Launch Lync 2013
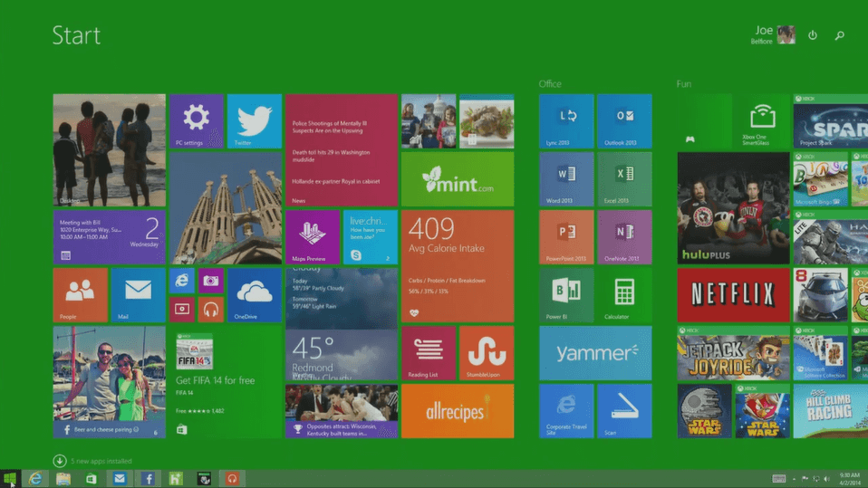Image resolution: width=868 pixels, height=488 pixels. click(566, 121)
